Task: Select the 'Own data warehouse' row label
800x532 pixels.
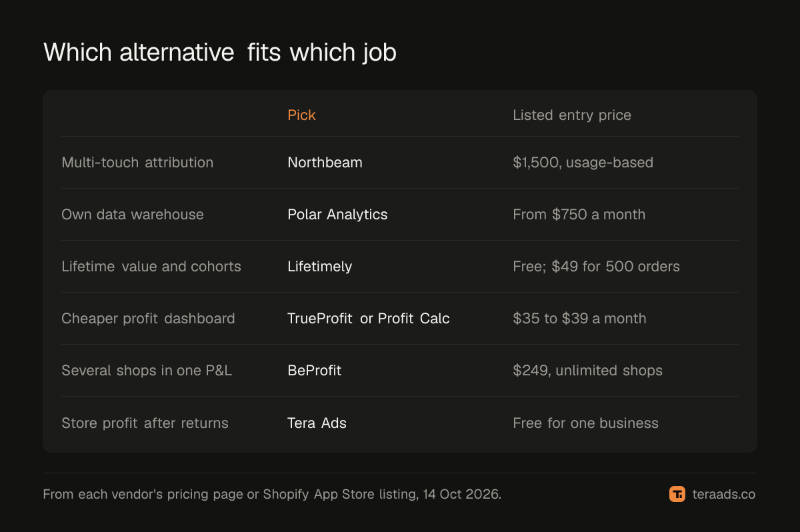Action: click(x=133, y=214)
